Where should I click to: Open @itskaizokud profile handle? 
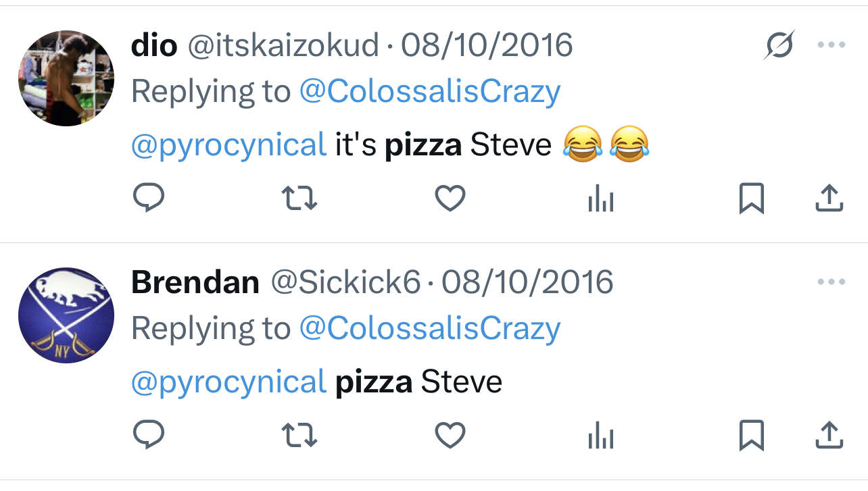click(x=283, y=46)
